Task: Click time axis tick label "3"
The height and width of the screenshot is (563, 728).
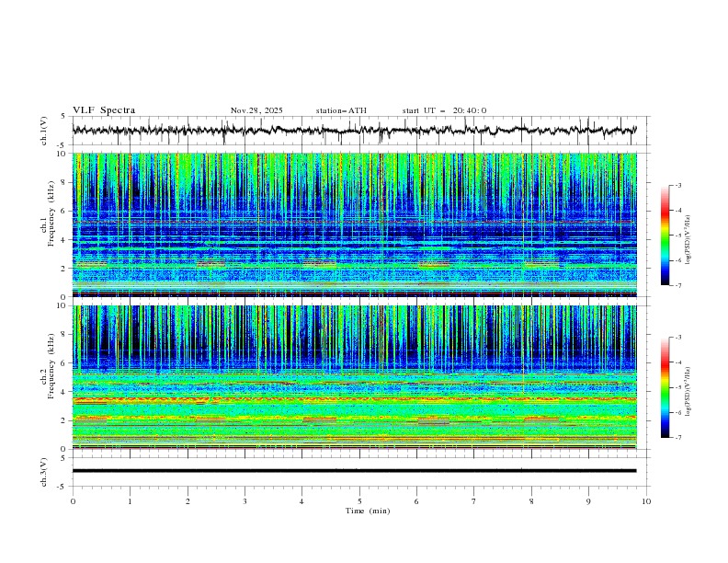Action: click(x=245, y=501)
